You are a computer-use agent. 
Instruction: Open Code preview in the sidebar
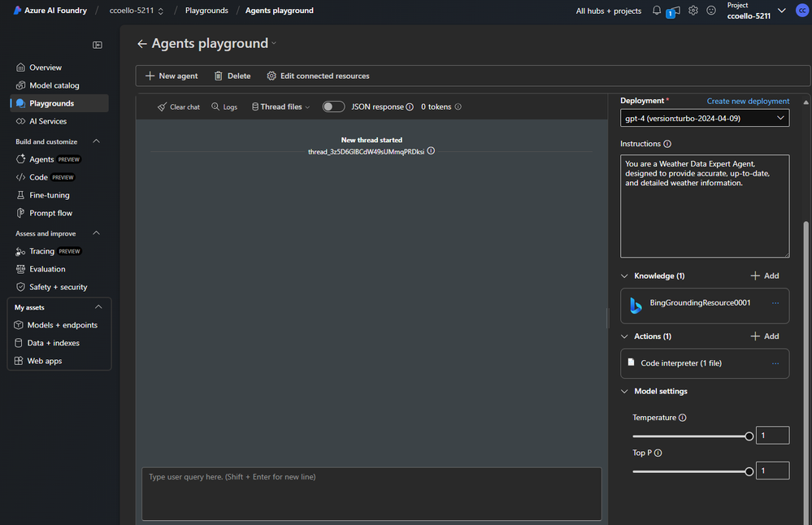[59, 177]
